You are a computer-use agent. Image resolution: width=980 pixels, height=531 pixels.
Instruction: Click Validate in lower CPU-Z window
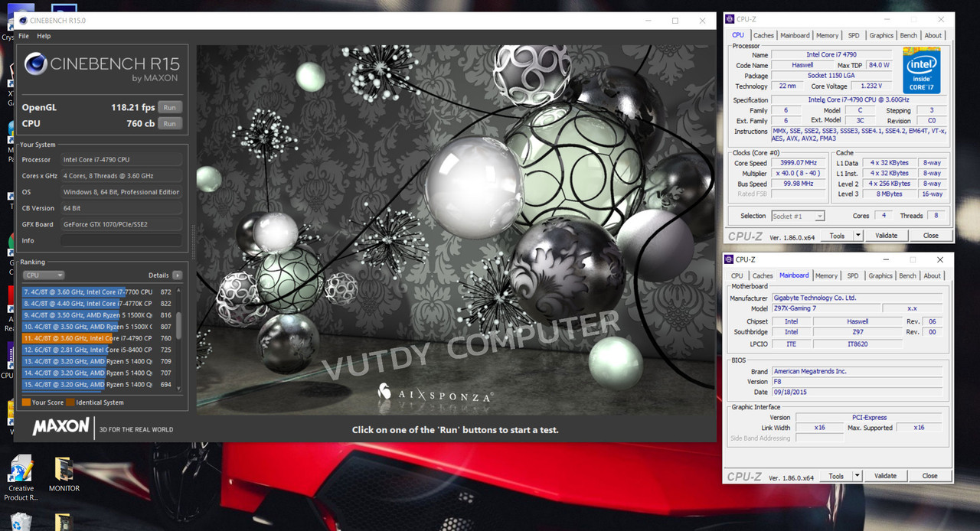coord(885,476)
